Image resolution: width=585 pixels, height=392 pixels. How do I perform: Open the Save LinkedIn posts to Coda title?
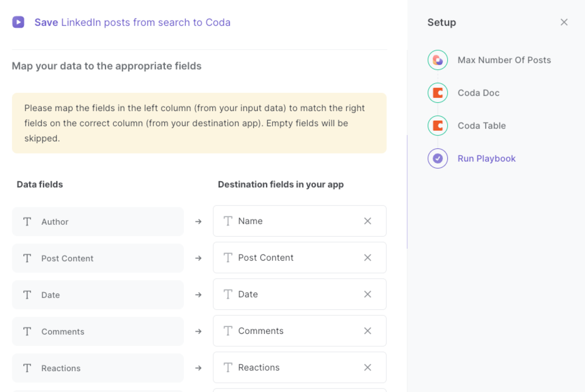coord(132,22)
